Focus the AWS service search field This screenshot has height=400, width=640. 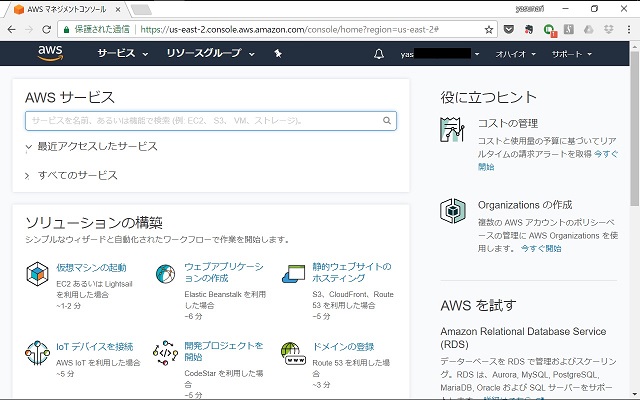pos(211,121)
